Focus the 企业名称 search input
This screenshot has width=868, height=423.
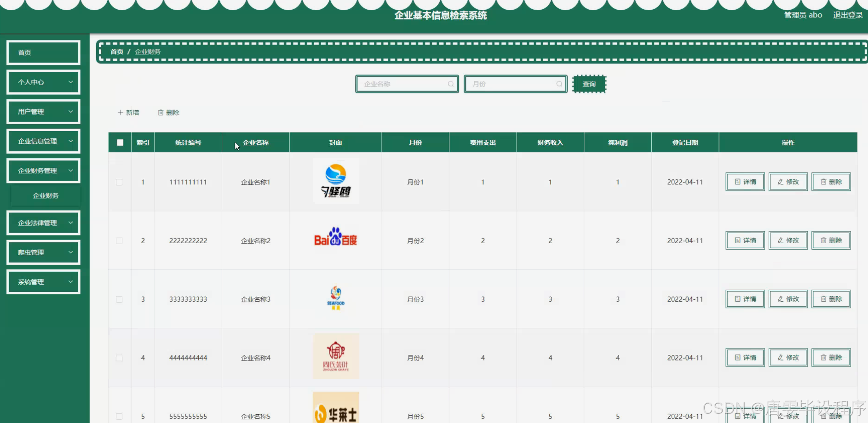tap(407, 84)
